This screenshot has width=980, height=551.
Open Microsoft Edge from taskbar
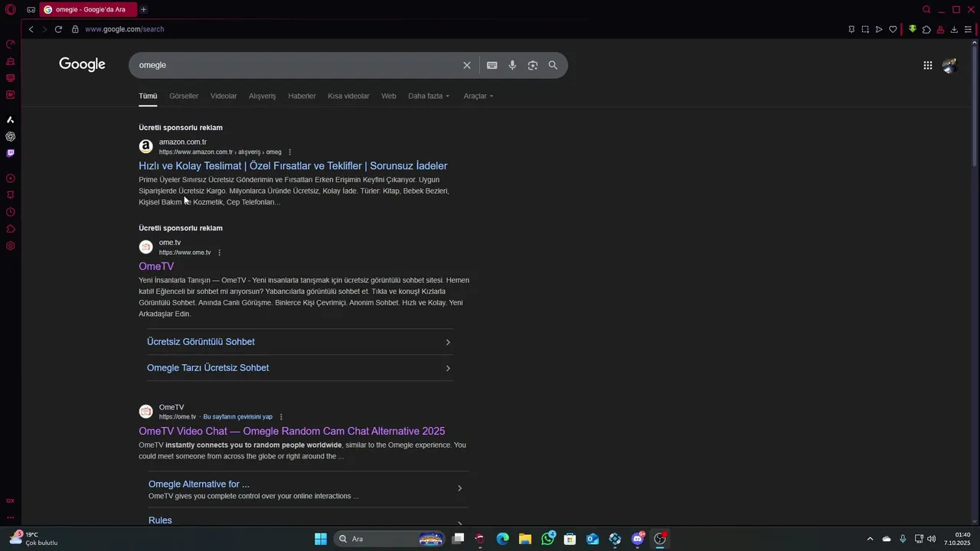click(502, 539)
